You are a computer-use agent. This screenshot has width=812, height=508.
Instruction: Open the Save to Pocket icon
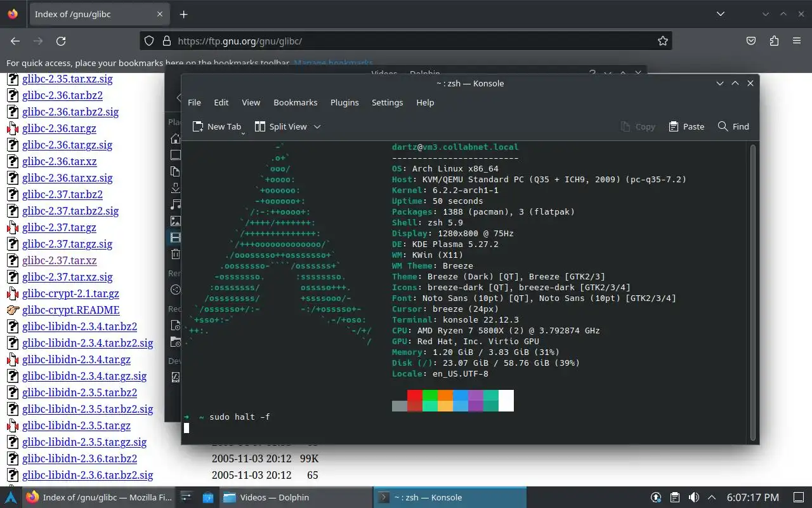[x=751, y=41]
